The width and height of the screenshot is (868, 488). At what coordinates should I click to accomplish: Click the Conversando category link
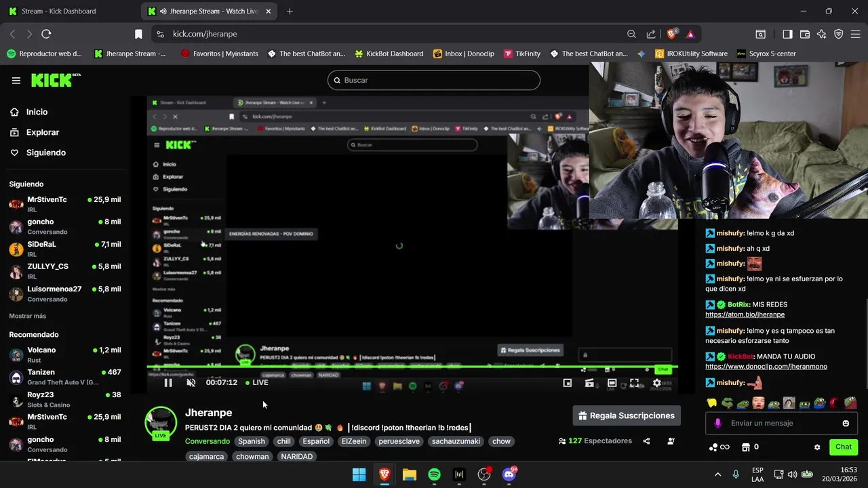pyautogui.click(x=208, y=441)
